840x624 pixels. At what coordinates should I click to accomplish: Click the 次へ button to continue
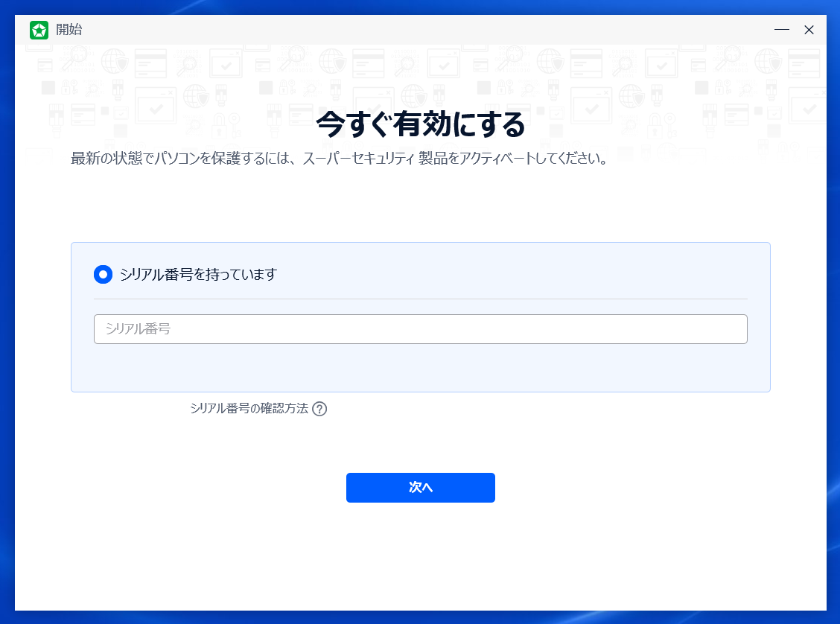tap(420, 488)
